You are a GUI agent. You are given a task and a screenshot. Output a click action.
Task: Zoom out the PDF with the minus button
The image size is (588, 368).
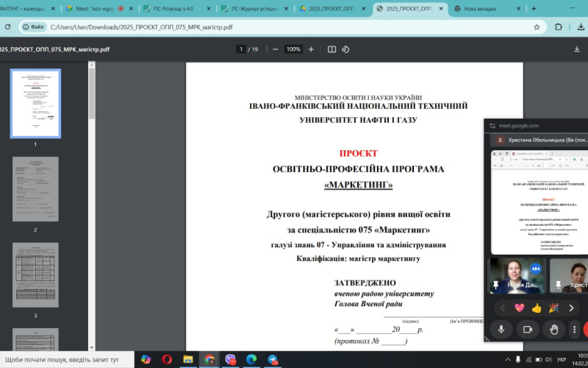coord(275,49)
